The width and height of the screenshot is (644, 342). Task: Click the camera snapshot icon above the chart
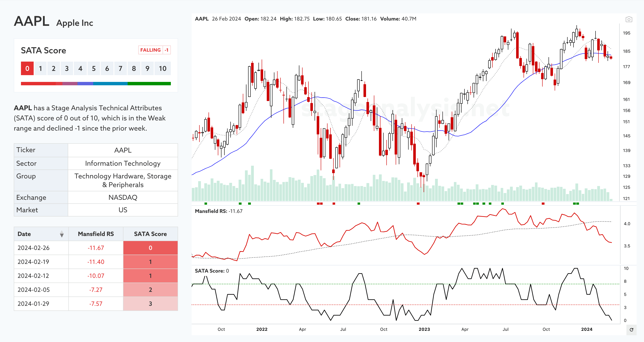[x=629, y=19]
